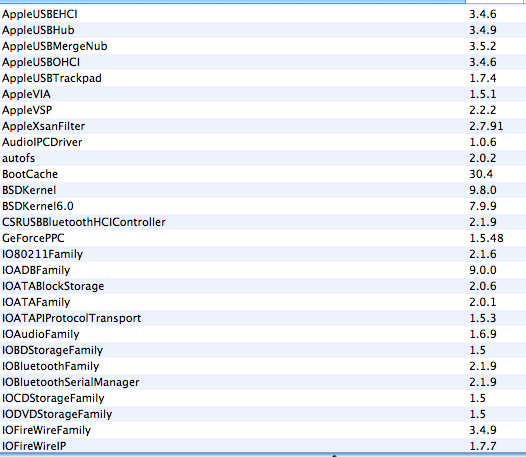This screenshot has height=457, width=526.
Task: Select the BootCache extension
Action: pos(263,174)
